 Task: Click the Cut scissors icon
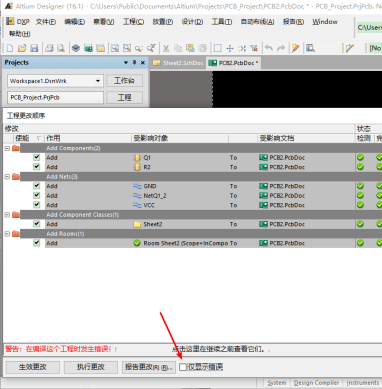166,48
